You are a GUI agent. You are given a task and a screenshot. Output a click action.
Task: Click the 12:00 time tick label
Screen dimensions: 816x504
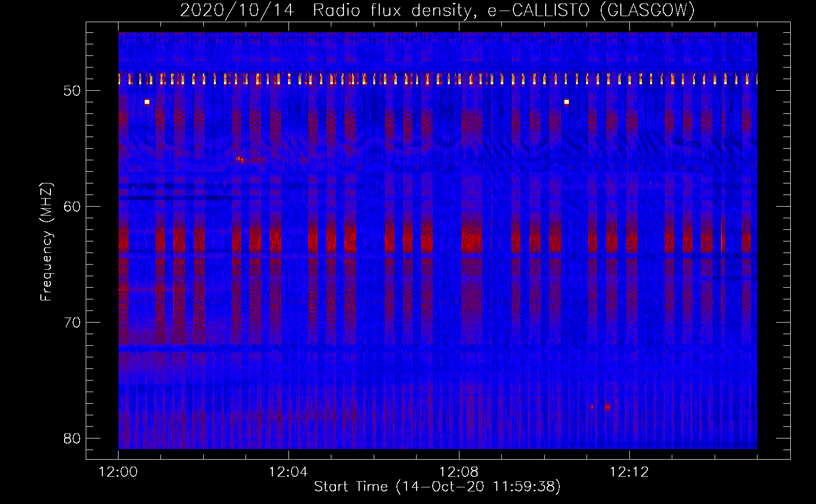[118, 472]
